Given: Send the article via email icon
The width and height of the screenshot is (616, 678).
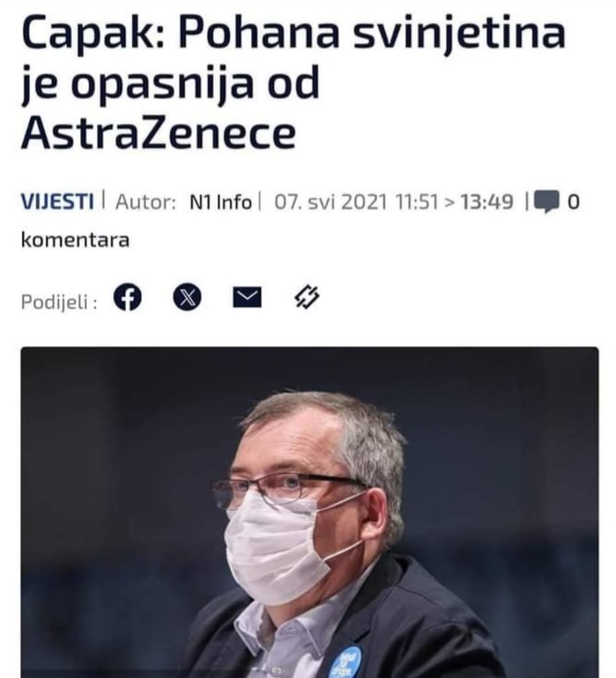Looking at the screenshot, I should [x=247, y=298].
